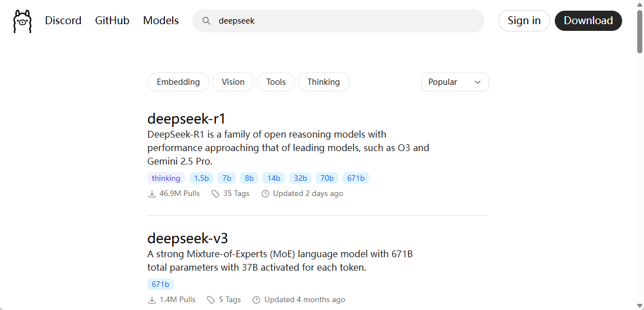
Task: Select the 32b size tag
Action: coord(300,178)
